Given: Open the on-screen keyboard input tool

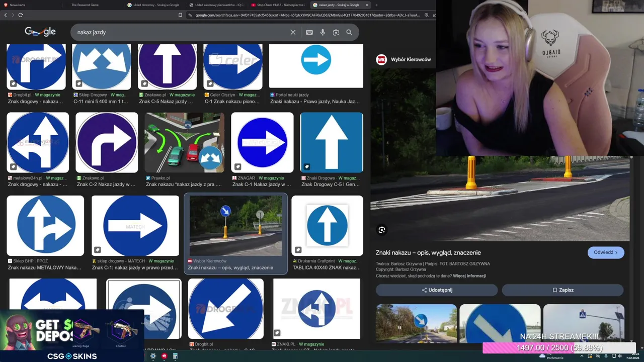Looking at the screenshot, I should coord(309,32).
